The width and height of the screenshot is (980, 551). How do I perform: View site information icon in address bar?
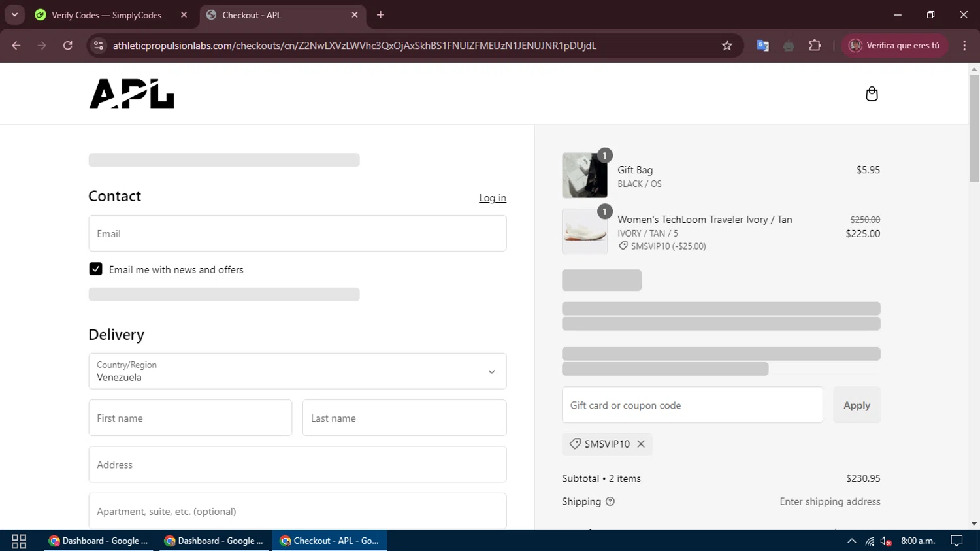(x=99, y=45)
